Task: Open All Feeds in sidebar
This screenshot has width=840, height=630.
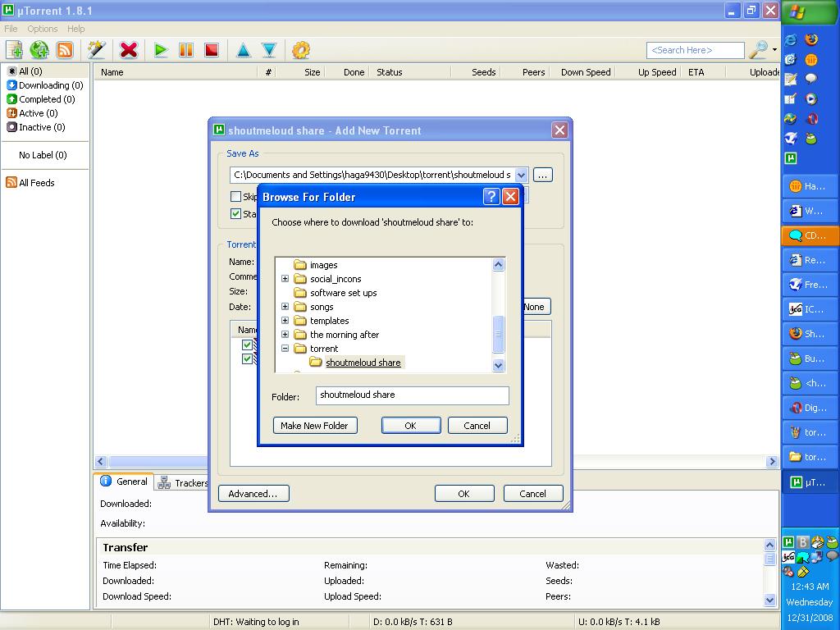Action: [30, 183]
